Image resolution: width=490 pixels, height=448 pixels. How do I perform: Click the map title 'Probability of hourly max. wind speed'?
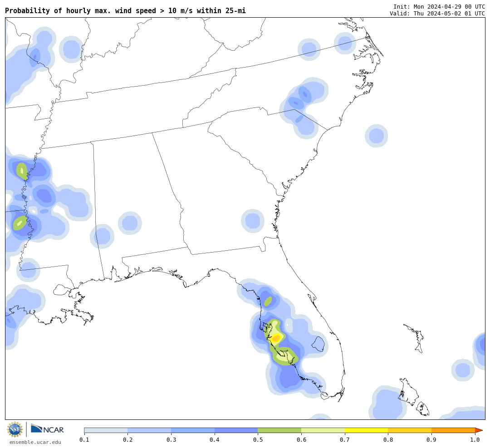tap(80, 10)
